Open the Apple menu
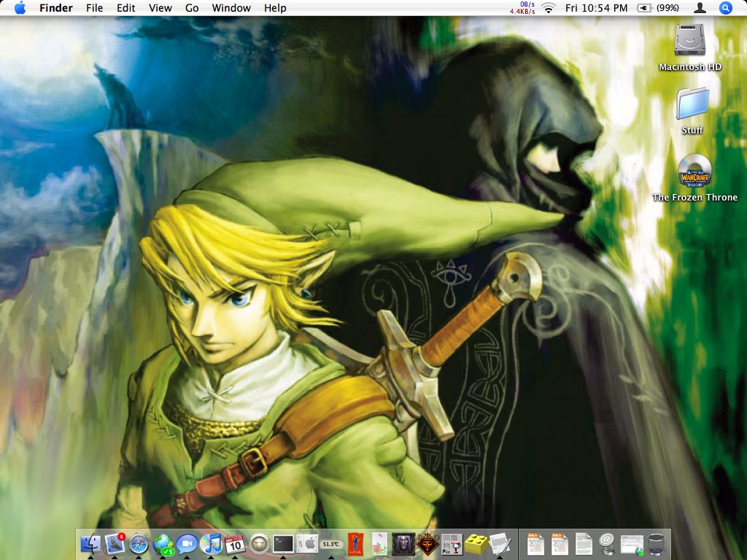The image size is (747, 560). coord(20,7)
